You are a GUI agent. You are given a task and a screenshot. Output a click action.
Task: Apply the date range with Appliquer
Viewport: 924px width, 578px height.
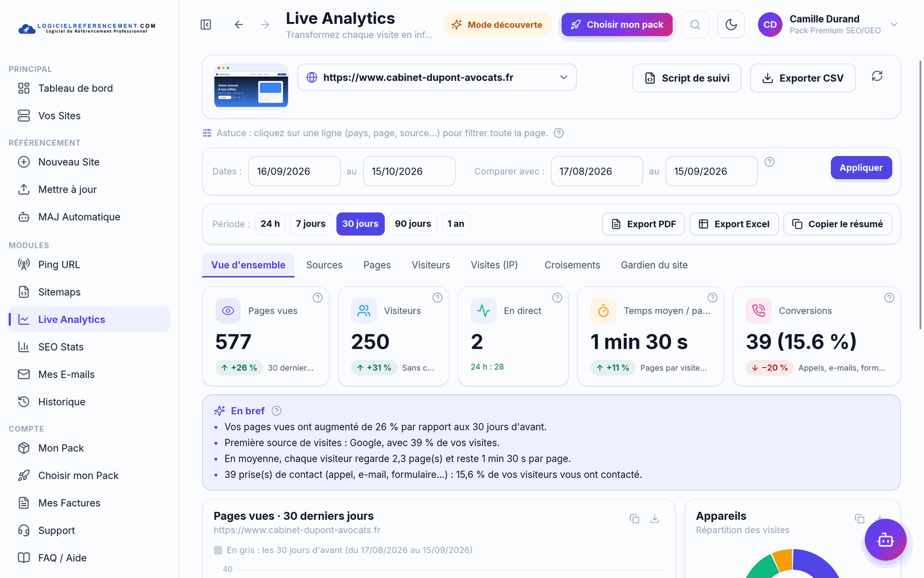[x=861, y=168]
